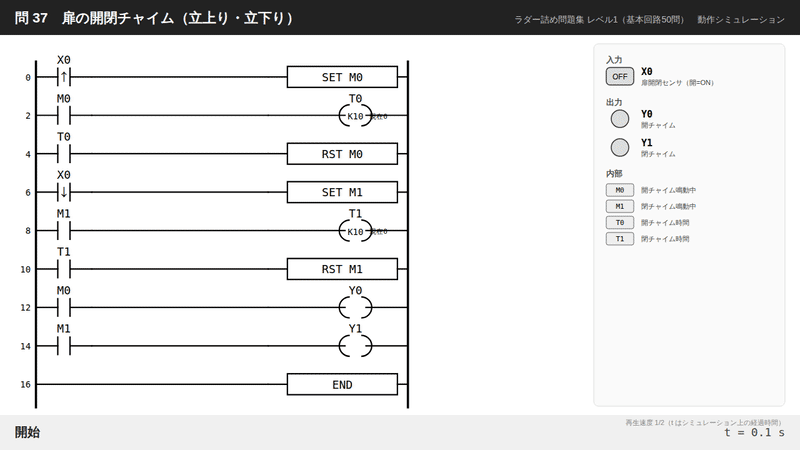Select the T0 timer coil K10

tap(355, 116)
